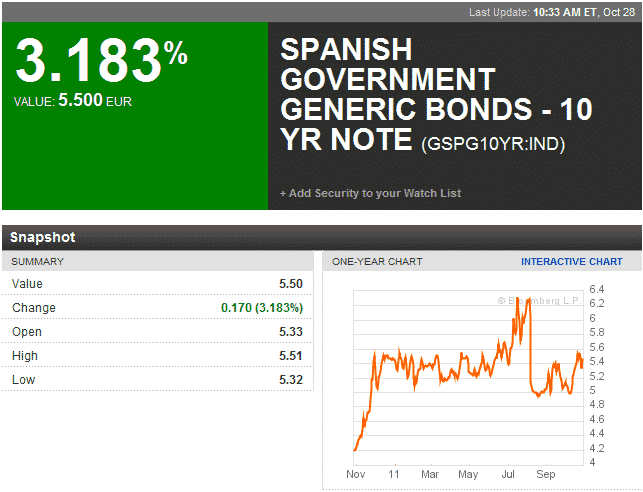Click the Snapshot section header
The image size is (643, 492).
click(43, 238)
